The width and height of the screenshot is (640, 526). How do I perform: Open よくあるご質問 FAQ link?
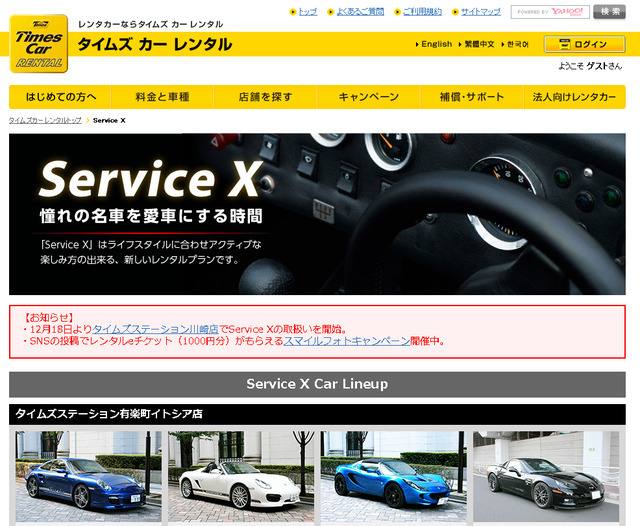360,12
